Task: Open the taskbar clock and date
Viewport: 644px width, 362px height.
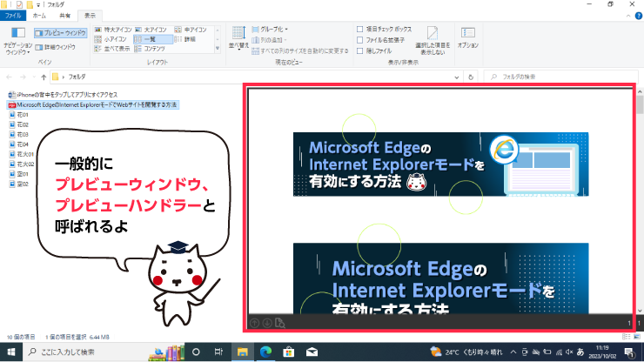Action: tap(602, 352)
